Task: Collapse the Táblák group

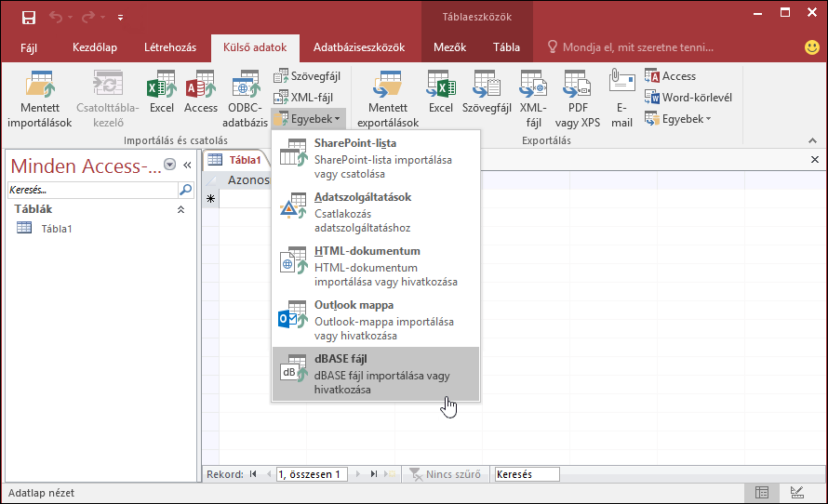Action: pos(180,209)
